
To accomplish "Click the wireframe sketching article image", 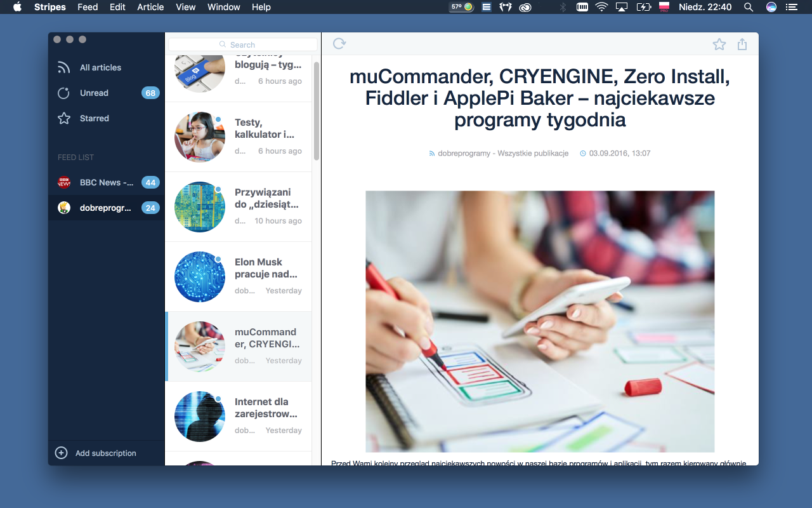I will 540,321.
